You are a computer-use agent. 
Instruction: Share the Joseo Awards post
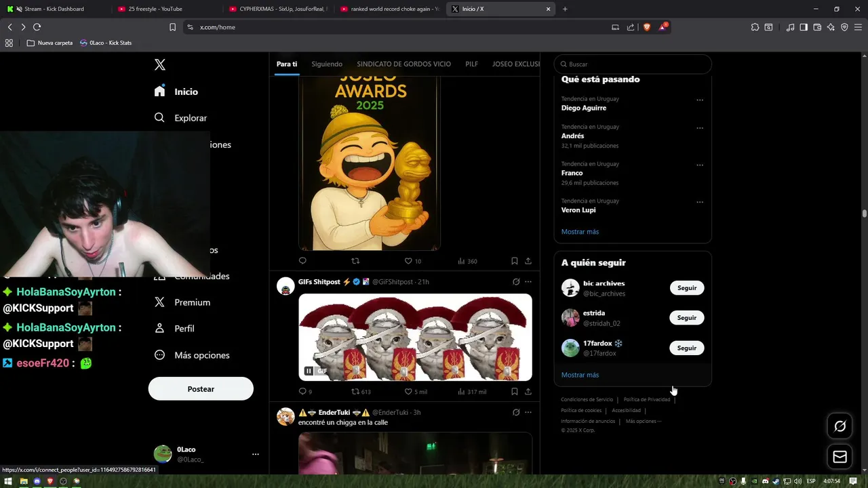528,261
